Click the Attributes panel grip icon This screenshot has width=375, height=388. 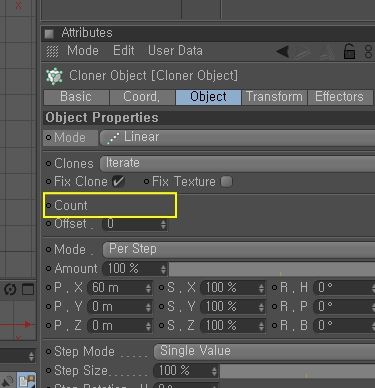click(x=49, y=33)
